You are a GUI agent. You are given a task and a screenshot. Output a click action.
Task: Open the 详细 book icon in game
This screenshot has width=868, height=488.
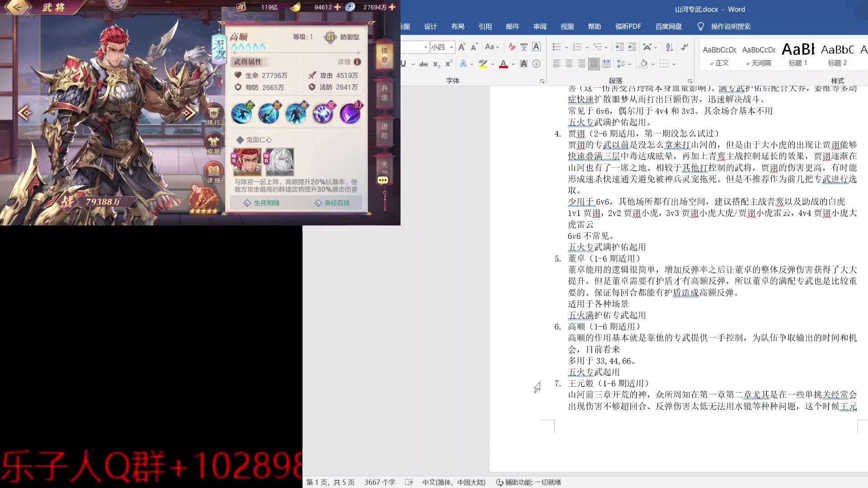click(x=214, y=173)
